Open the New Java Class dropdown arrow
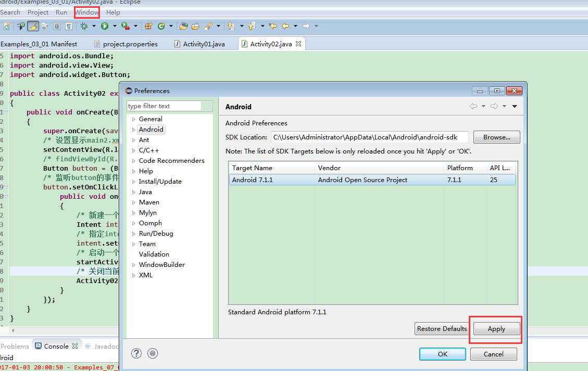This screenshot has width=588, height=371. (x=171, y=26)
